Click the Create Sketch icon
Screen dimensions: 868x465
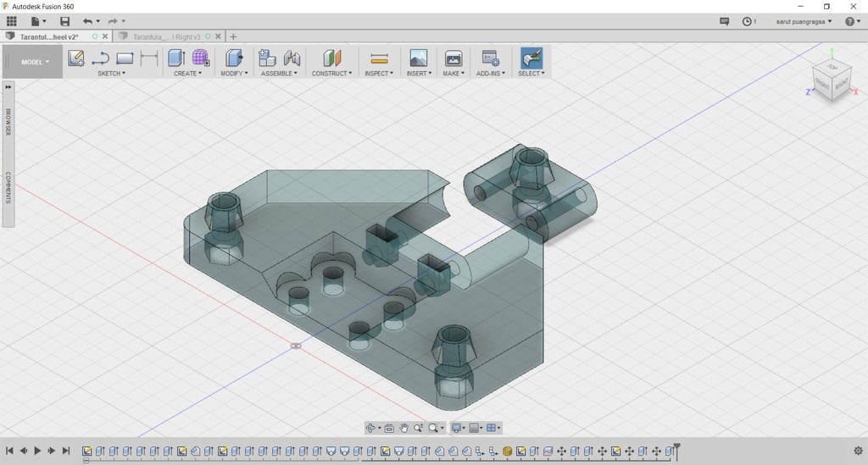[75, 58]
